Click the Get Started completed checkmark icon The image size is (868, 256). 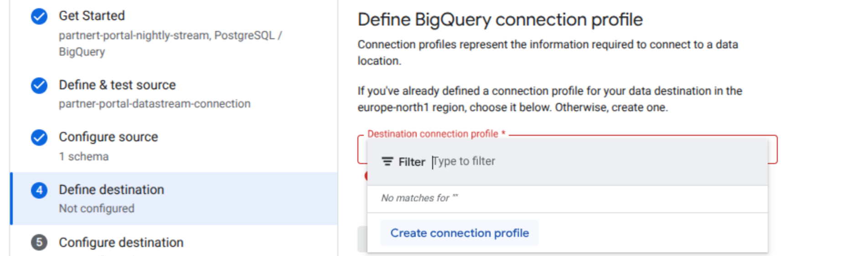pos(39,16)
